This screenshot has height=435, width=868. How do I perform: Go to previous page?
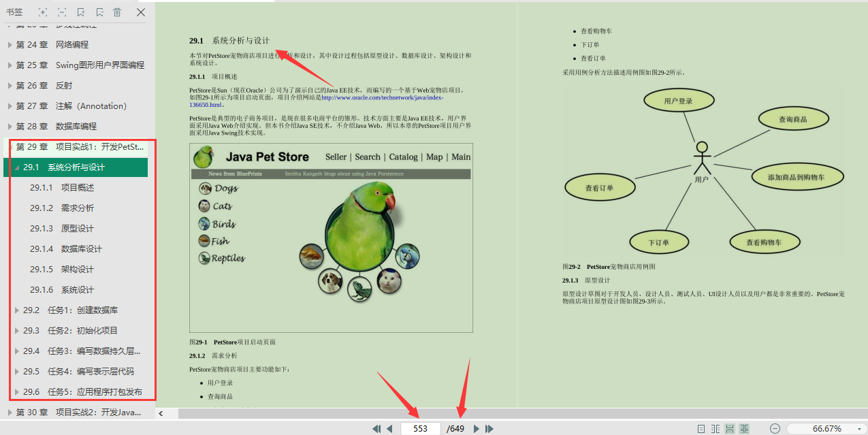click(389, 429)
